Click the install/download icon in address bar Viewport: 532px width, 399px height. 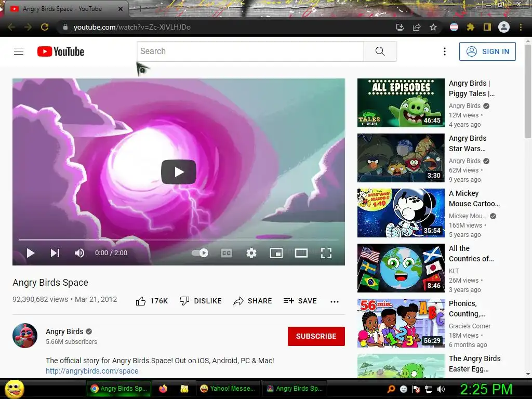[x=400, y=27]
